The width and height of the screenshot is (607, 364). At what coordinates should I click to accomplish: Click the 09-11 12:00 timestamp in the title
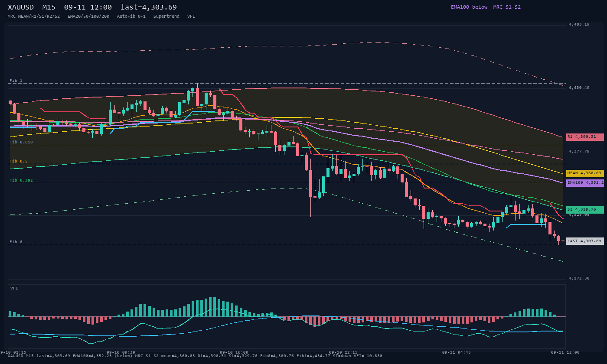point(88,7)
